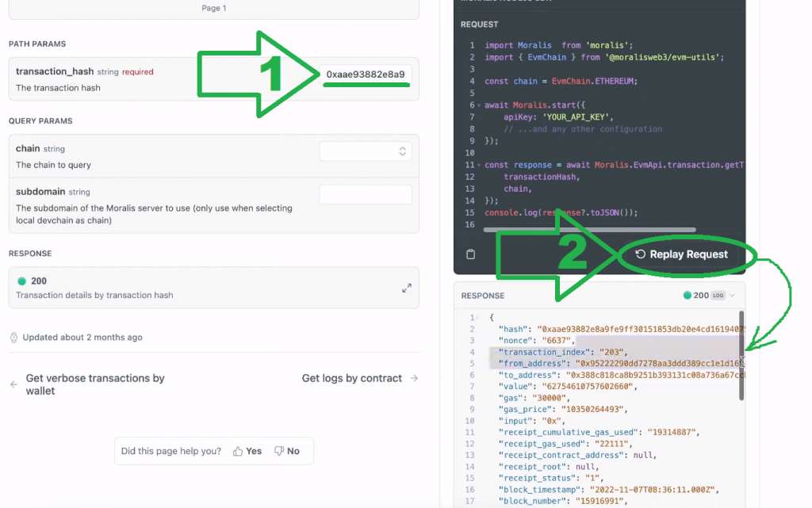Go to Get logs by contract

click(x=351, y=378)
